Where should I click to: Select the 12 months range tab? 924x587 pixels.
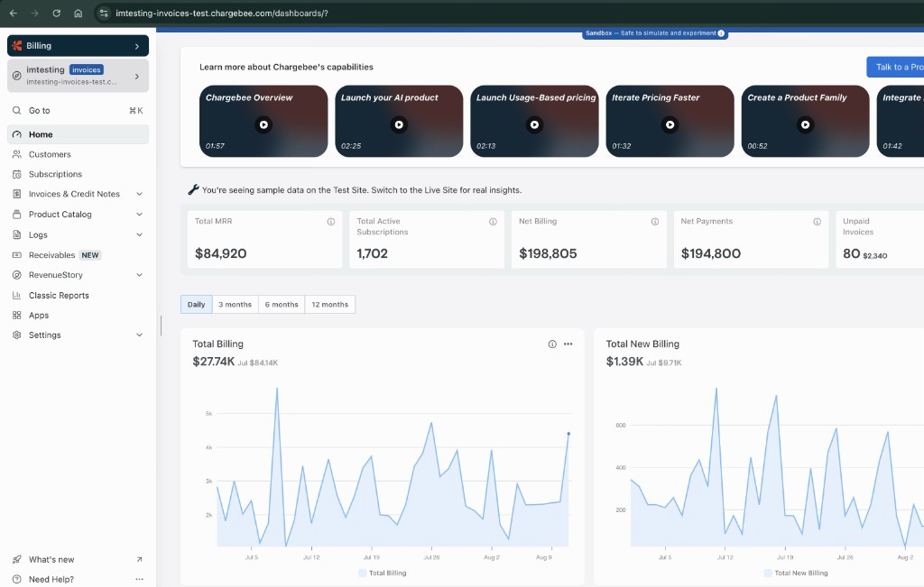(330, 305)
